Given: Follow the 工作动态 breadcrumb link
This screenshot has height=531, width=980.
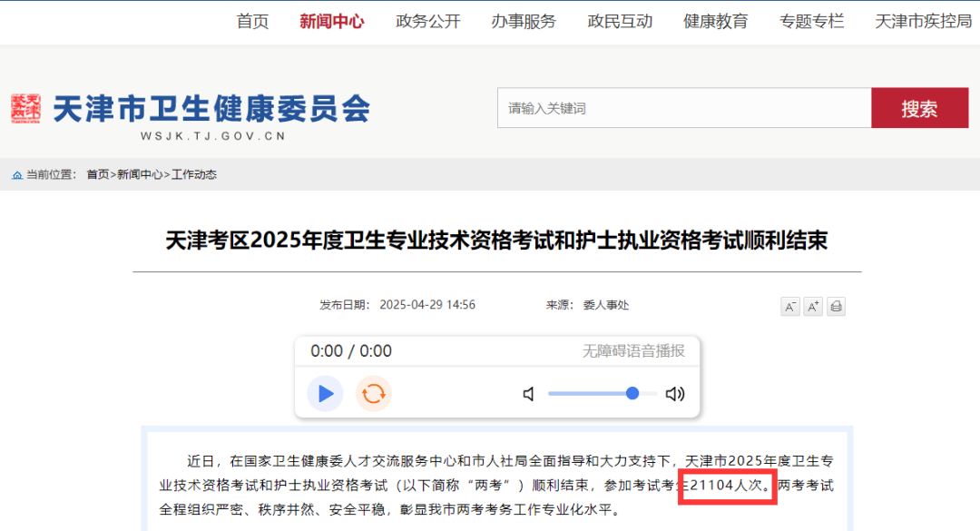Looking at the screenshot, I should (194, 174).
